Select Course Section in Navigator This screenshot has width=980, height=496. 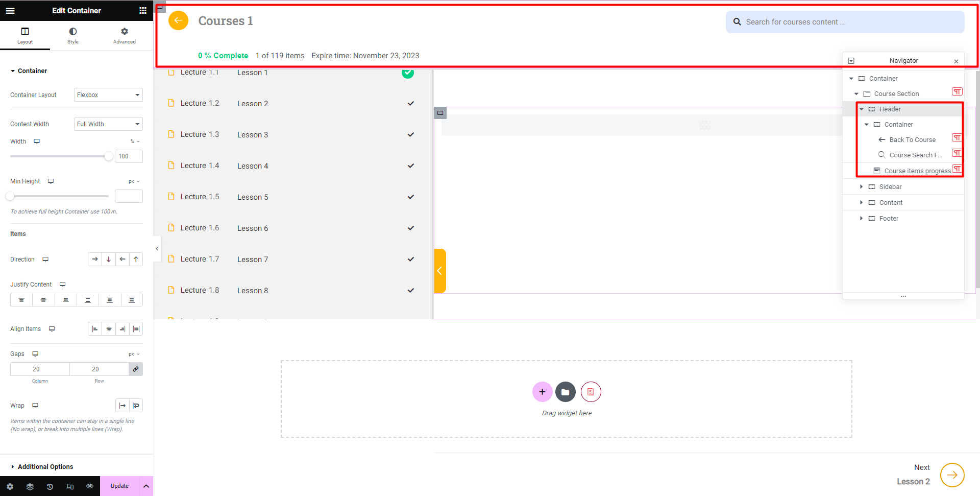[x=896, y=94]
